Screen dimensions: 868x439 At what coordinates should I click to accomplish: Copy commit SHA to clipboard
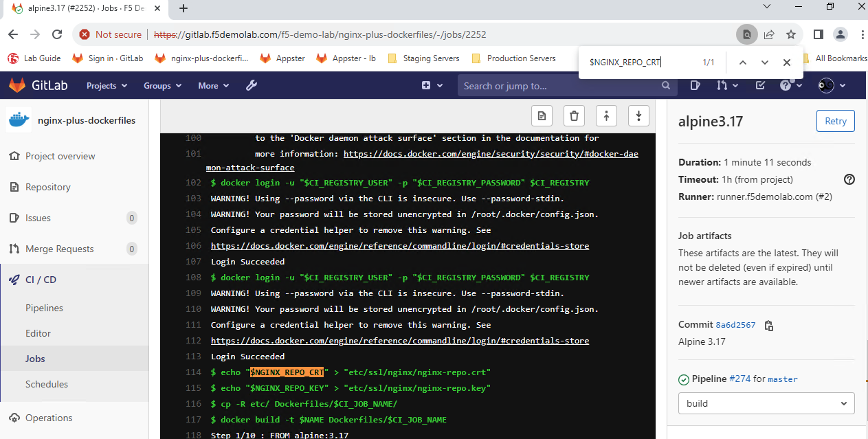point(769,326)
